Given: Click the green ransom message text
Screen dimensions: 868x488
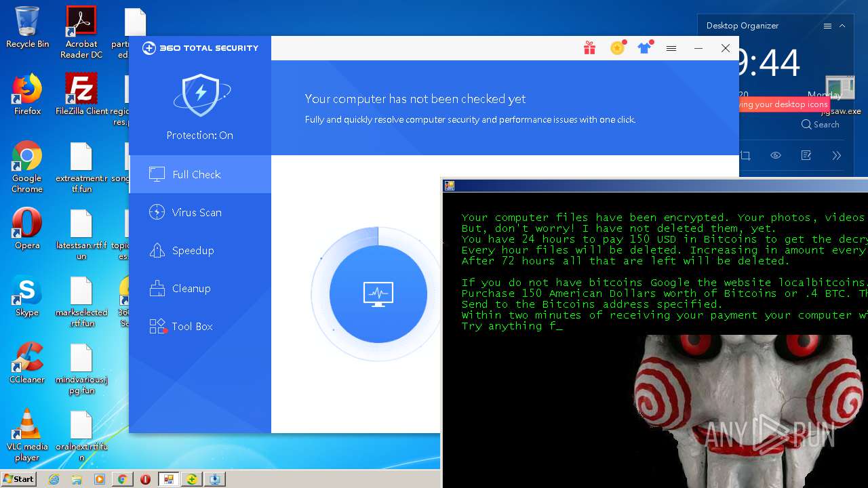Looking at the screenshot, I should (665, 272).
